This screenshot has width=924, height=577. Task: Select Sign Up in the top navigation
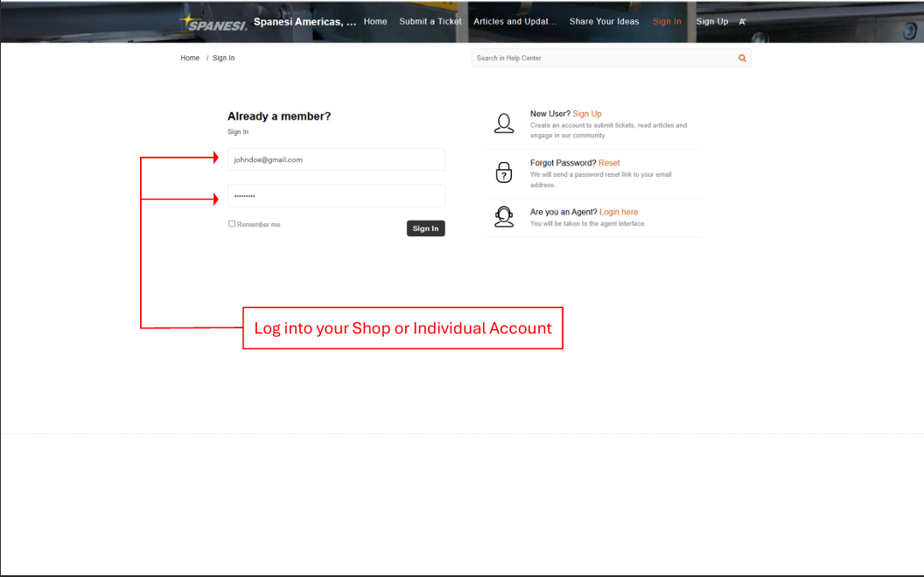click(711, 22)
